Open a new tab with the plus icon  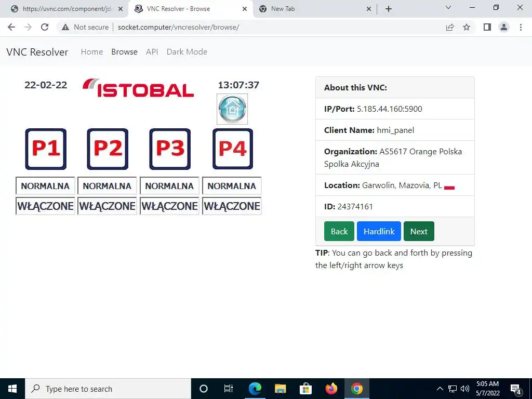click(x=389, y=9)
